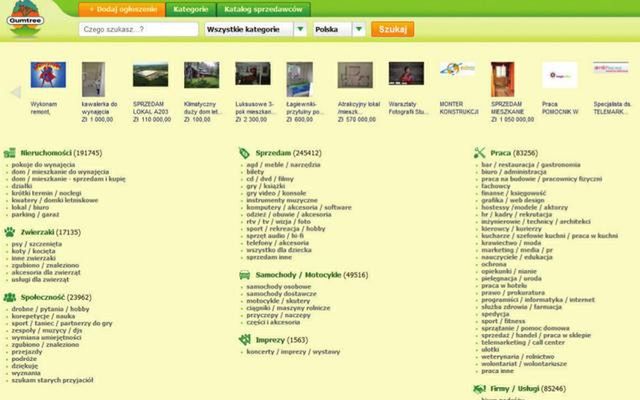The width and height of the screenshot is (640, 400).
Task: Click praca inne link
Action: point(497,371)
